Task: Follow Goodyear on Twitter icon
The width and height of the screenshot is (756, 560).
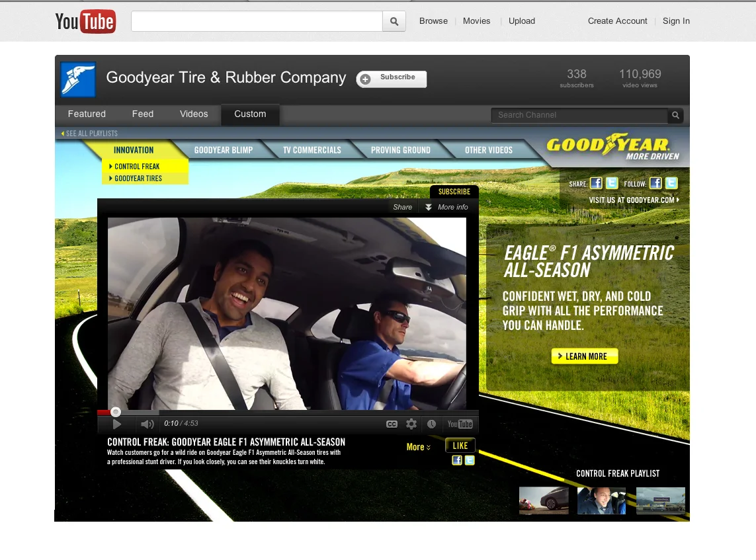Action: [671, 183]
